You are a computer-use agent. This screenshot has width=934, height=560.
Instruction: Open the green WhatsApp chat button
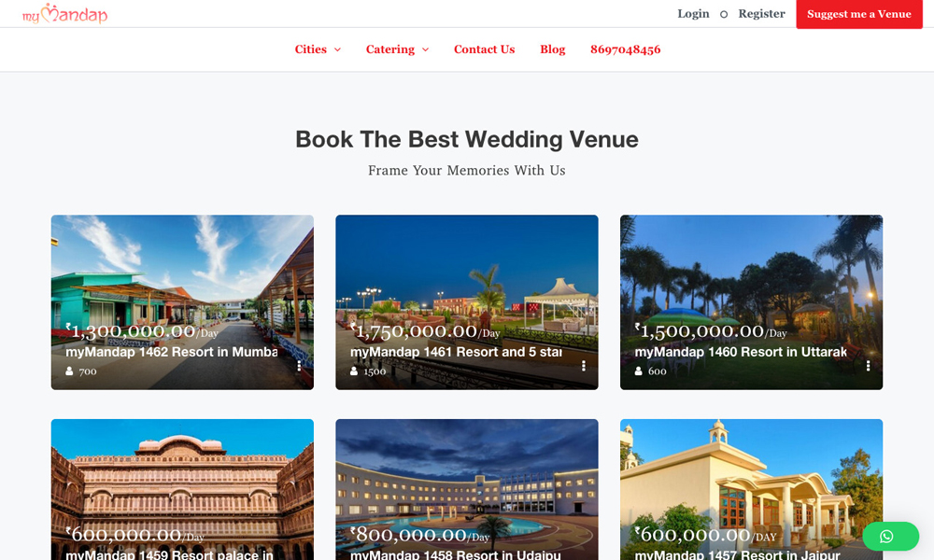890,536
